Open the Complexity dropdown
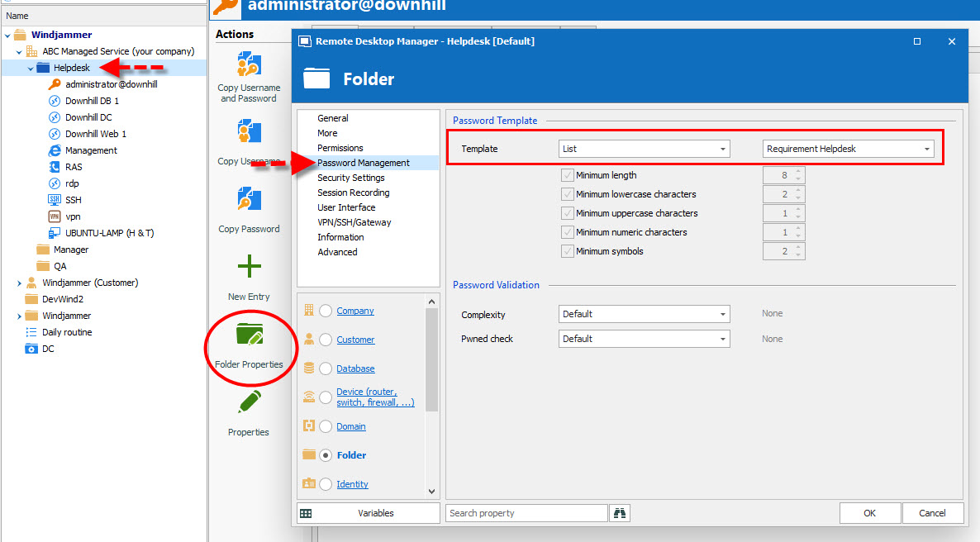This screenshot has width=980, height=542. click(644, 314)
